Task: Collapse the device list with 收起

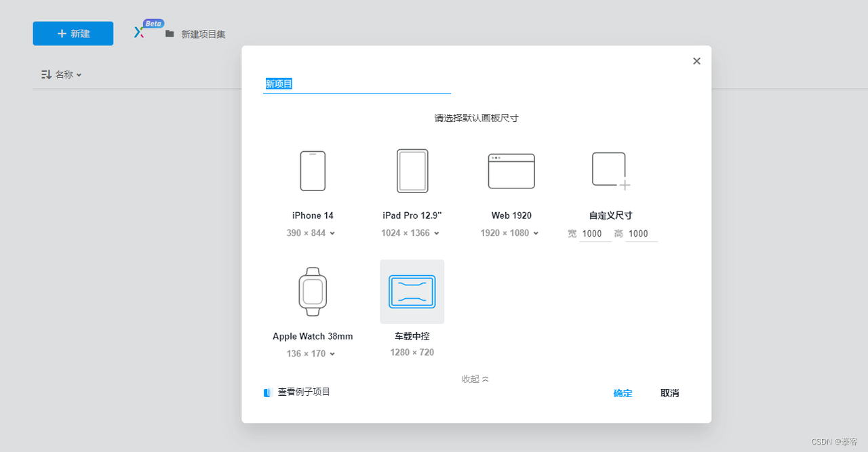Action: pos(475,379)
